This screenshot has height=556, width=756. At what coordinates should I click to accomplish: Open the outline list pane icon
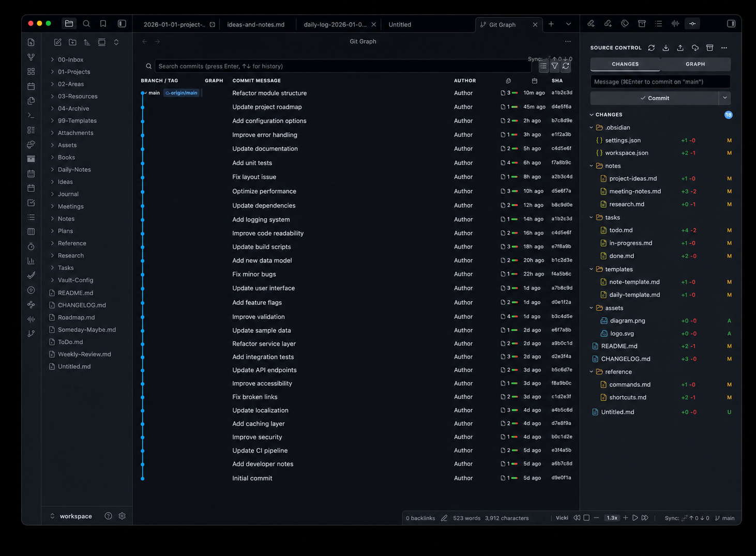tap(658, 24)
